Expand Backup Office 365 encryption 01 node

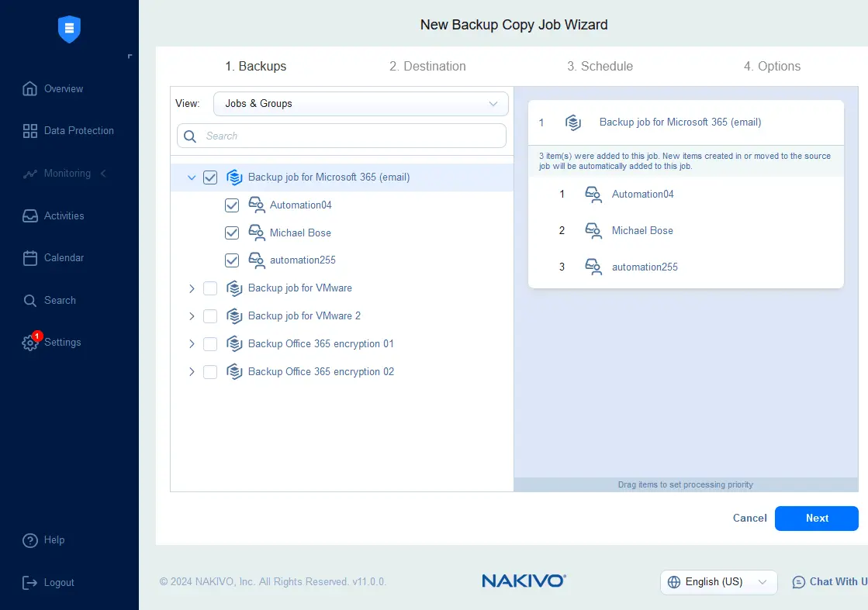pyautogui.click(x=192, y=344)
